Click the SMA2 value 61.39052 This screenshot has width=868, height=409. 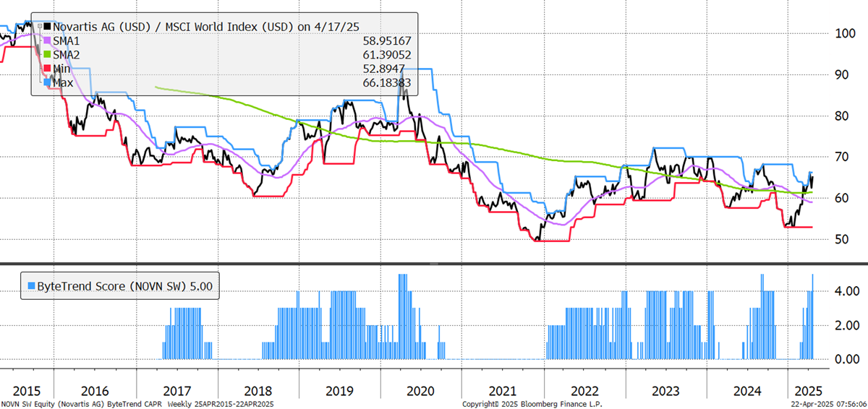[386, 54]
